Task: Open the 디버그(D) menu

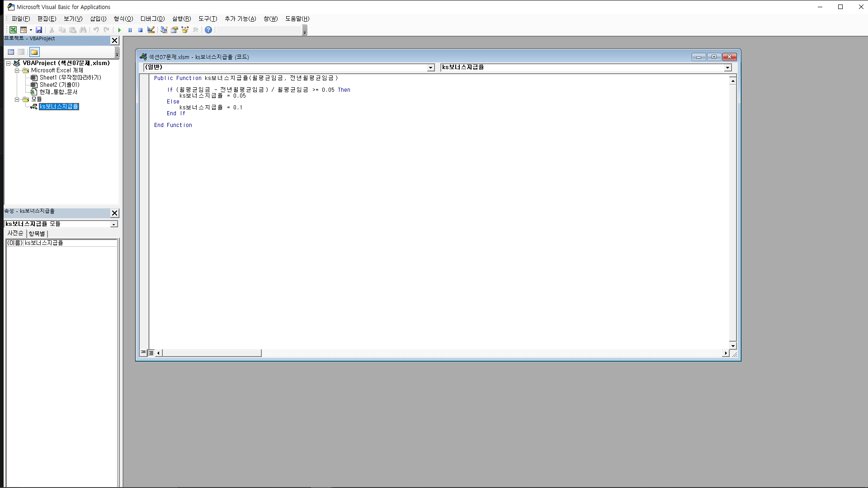Action: (152, 19)
